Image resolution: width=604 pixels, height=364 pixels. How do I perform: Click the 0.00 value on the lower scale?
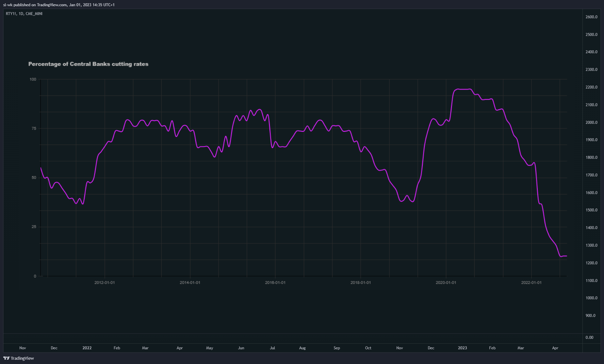[x=589, y=338]
